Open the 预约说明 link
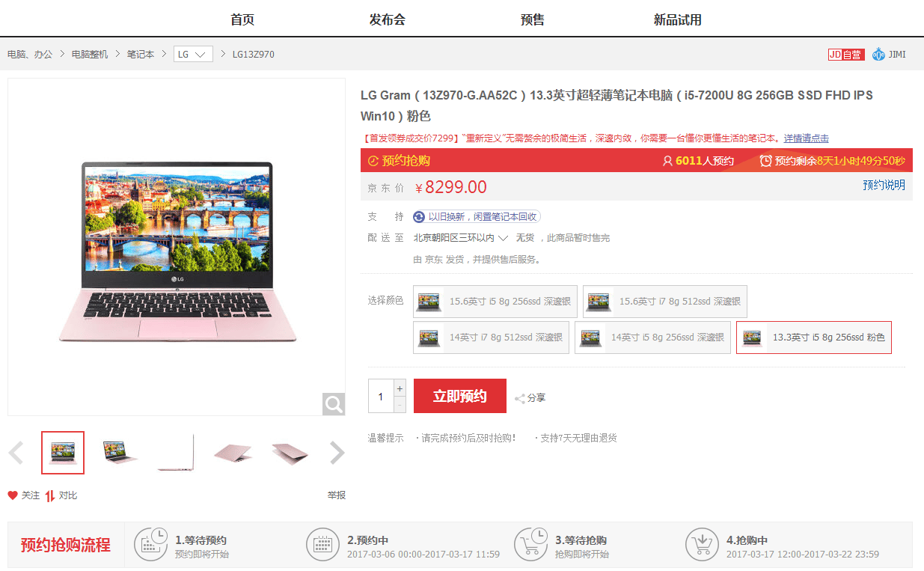This screenshot has height=571, width=924. tap(884, 185)
